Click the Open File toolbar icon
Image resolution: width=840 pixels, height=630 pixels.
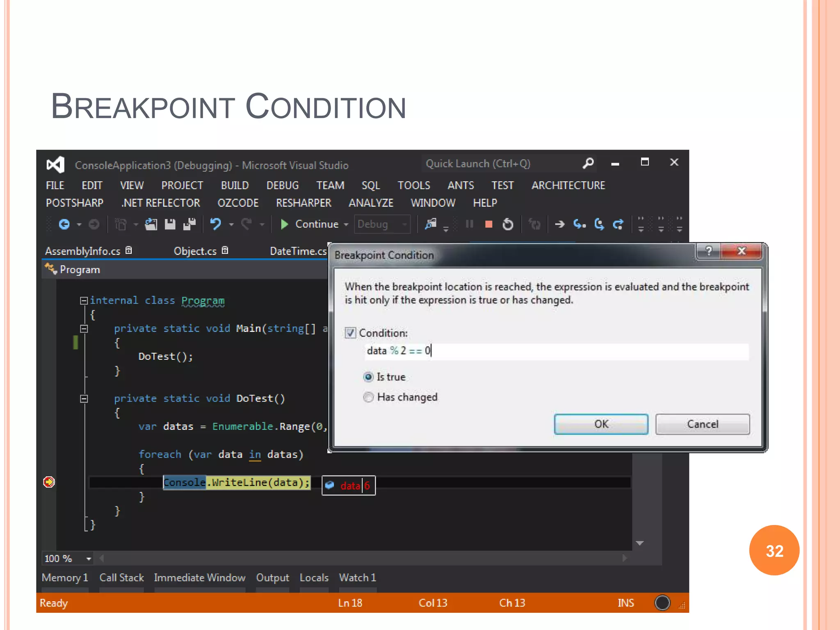[x=151, y=224]
